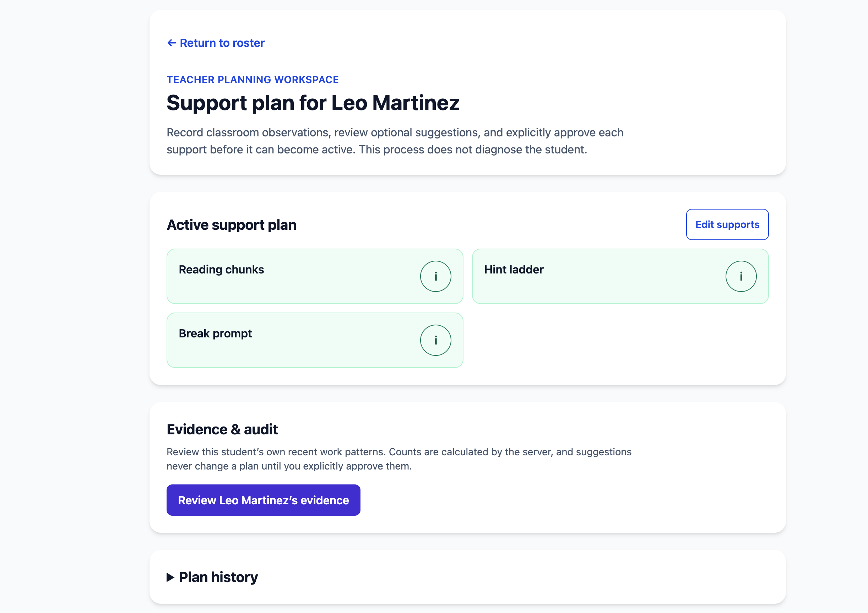Open the Plan history section heading

coord(218,577)
